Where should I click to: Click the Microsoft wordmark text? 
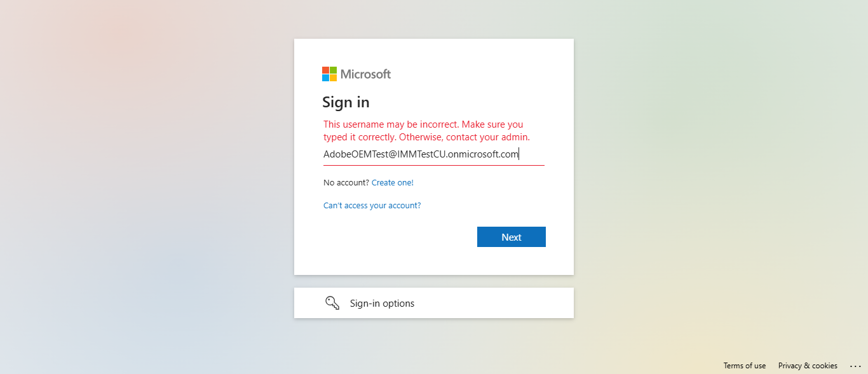[365, 74]
